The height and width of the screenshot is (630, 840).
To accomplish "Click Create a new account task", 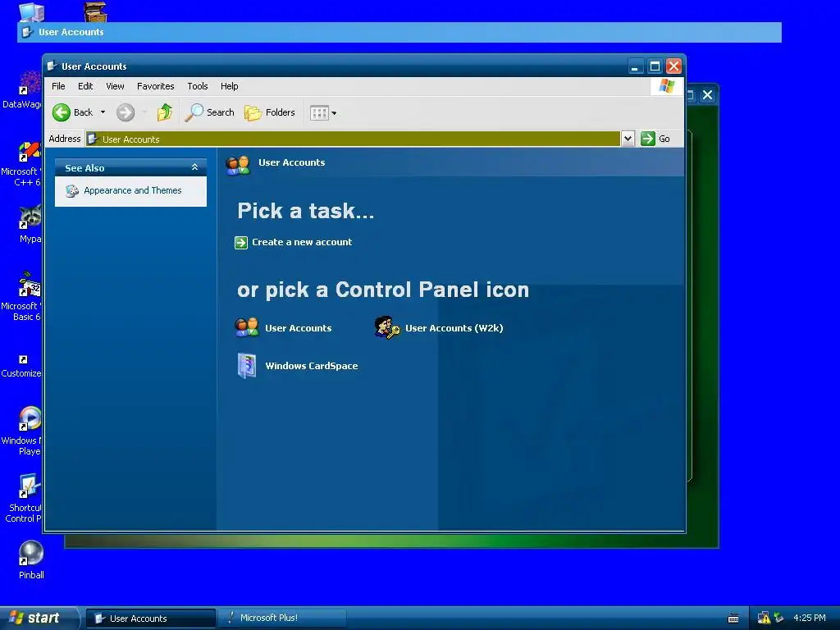I will point(302,242).
